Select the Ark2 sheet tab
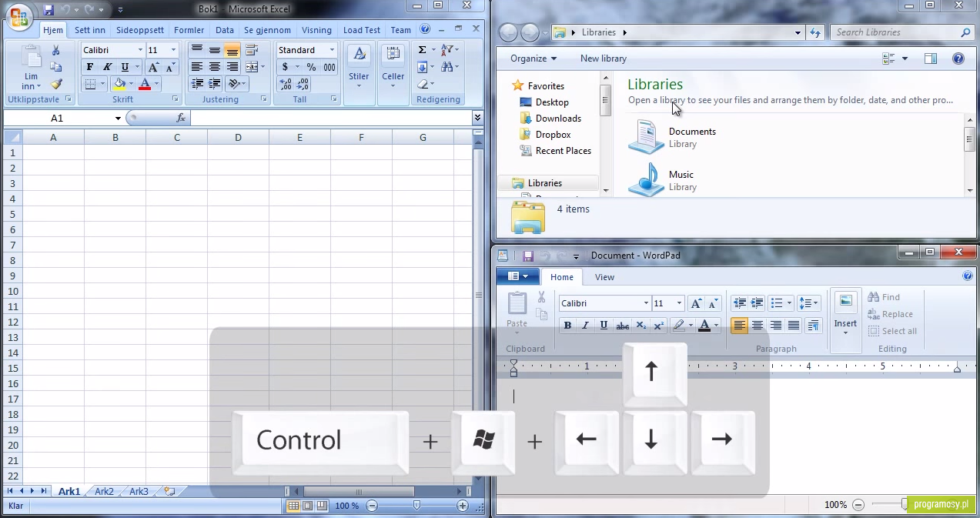The image size is (980, 518). pyautogui.click(x=104, y=491)
